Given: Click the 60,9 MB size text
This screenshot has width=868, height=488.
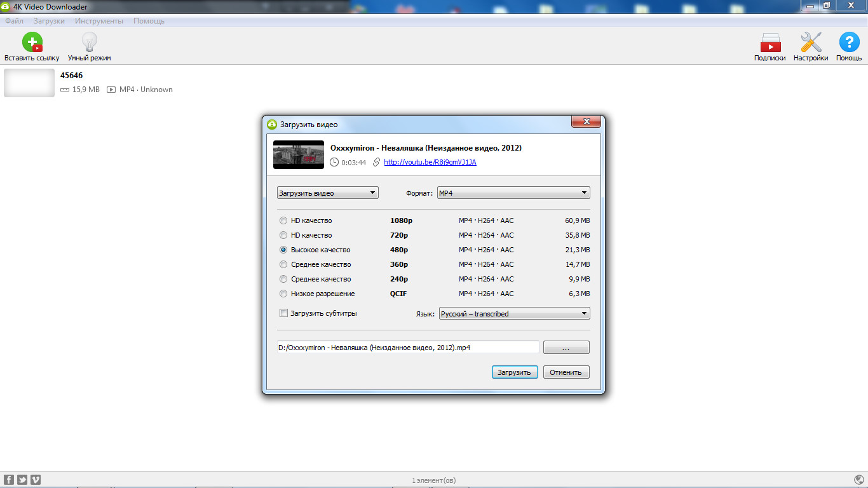Looking at the screenshot, I should (577, 220).
